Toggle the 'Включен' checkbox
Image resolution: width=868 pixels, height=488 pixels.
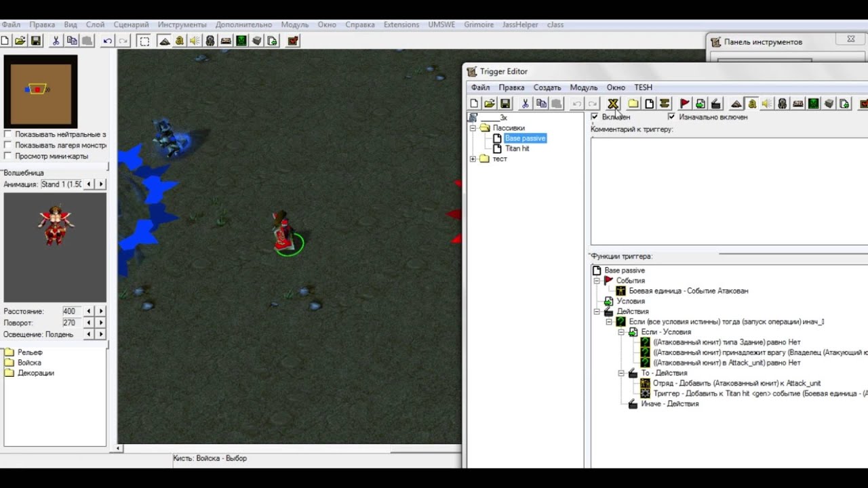pyautogui.click(x=595, y=117)
